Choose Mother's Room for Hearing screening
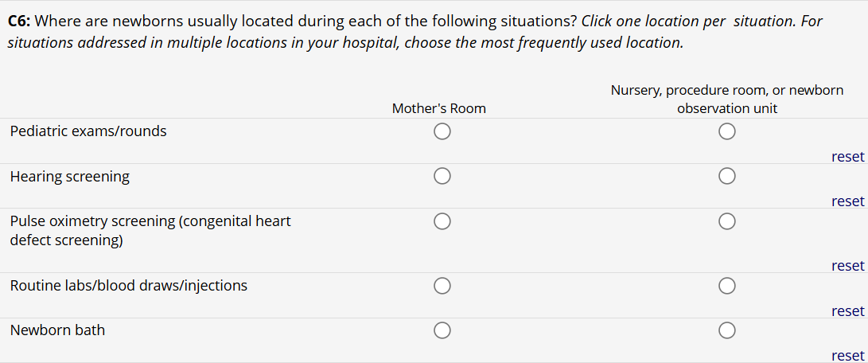Screen dimensions: 868x363 coord(442,176)
